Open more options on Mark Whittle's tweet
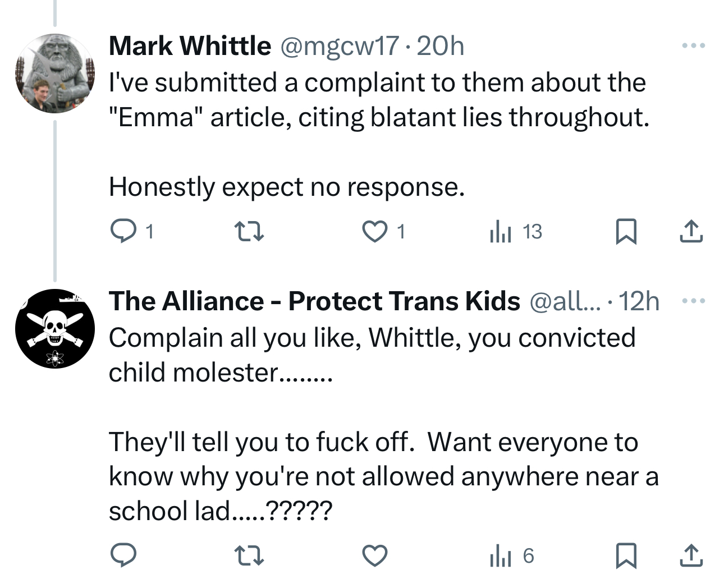The image size is (724, 588). 694,45
